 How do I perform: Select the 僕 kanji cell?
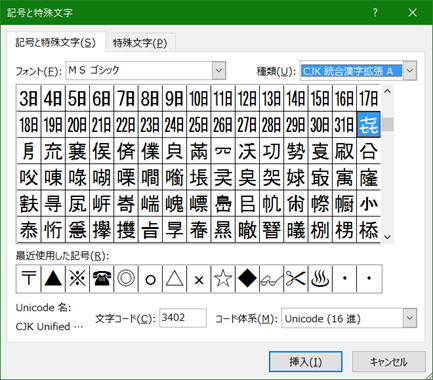tap(150, 151)
